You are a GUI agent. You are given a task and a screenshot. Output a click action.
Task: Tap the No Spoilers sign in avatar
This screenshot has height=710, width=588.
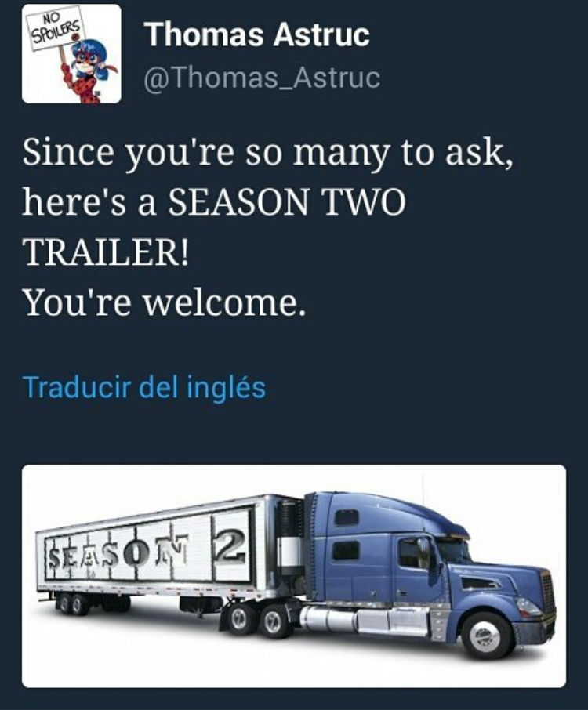pyautogui.click(x=55, y=27)
